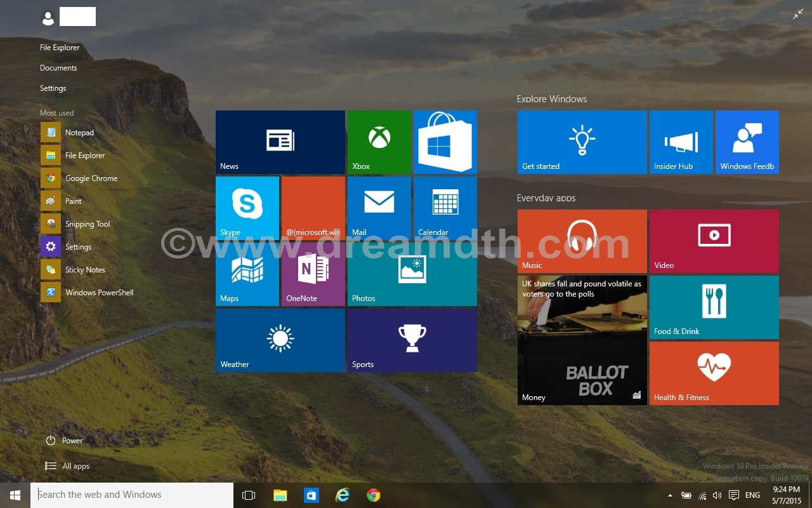Launch Snipping Tool from Most used
812x508 pixels.
(75, 224)
